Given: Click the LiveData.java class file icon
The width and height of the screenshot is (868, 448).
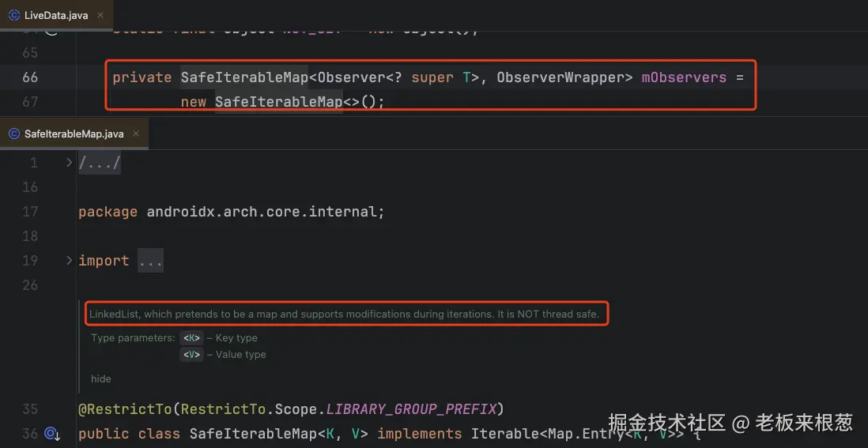Looking at the screenshot, I should coord(14,16).
